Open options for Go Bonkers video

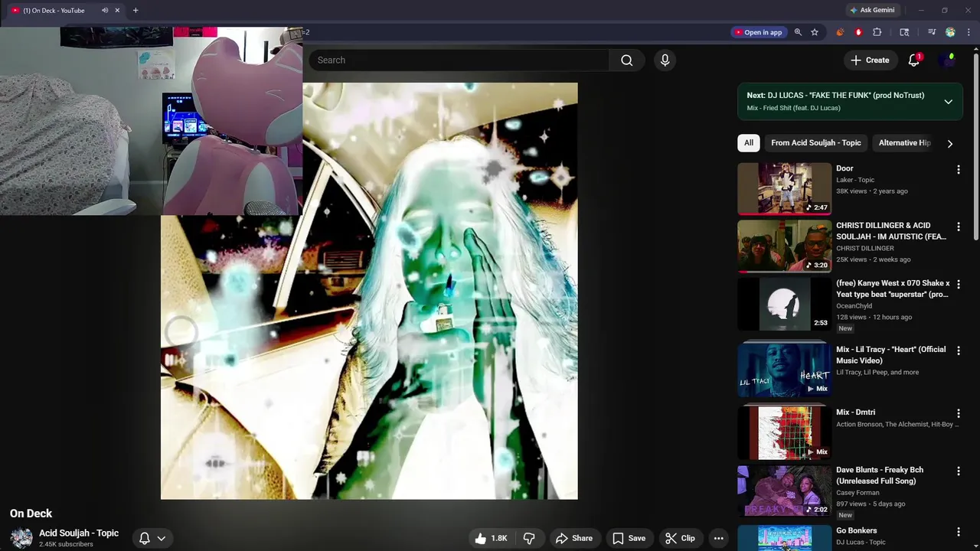958,532
